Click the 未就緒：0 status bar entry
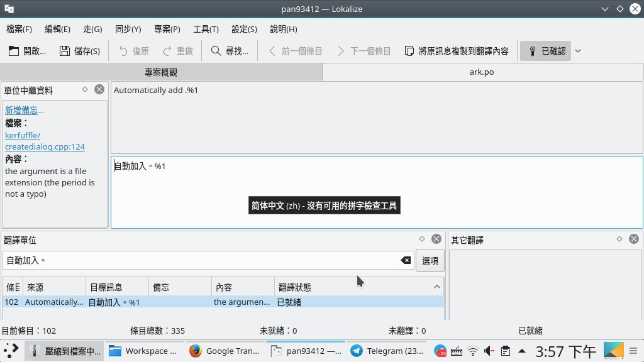Viewport: 644px width, 362px height. click(279, 331)
